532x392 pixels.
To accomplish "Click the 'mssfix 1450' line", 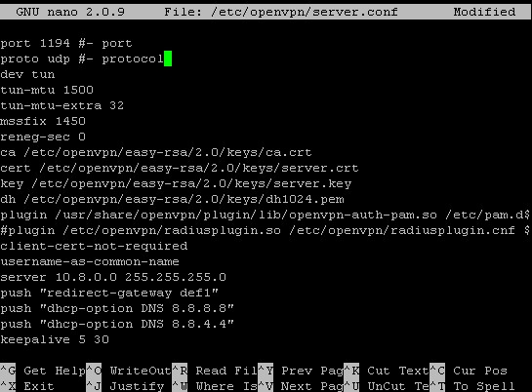I will pyautogui.click(x=43, y=121).
